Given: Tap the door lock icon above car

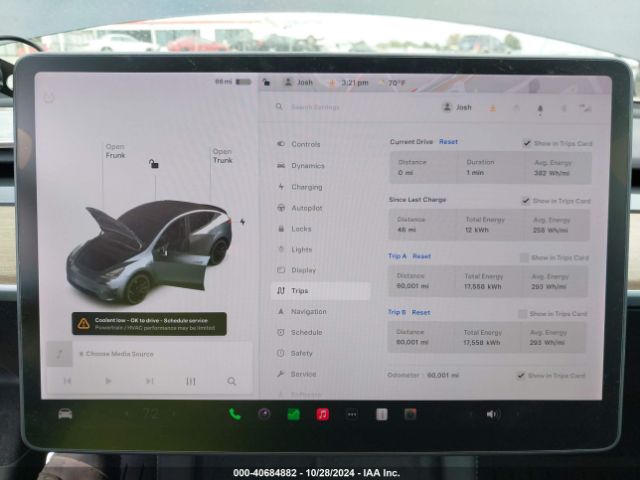Looking at the screenshot, I should 153,164.
